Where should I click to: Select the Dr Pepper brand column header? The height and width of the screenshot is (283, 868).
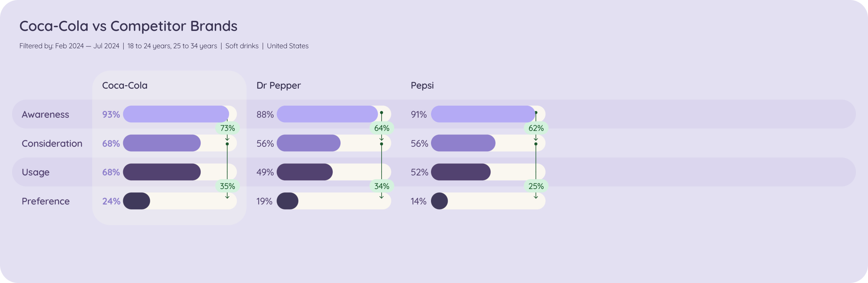pyautogui.click(x=278, y=86)
